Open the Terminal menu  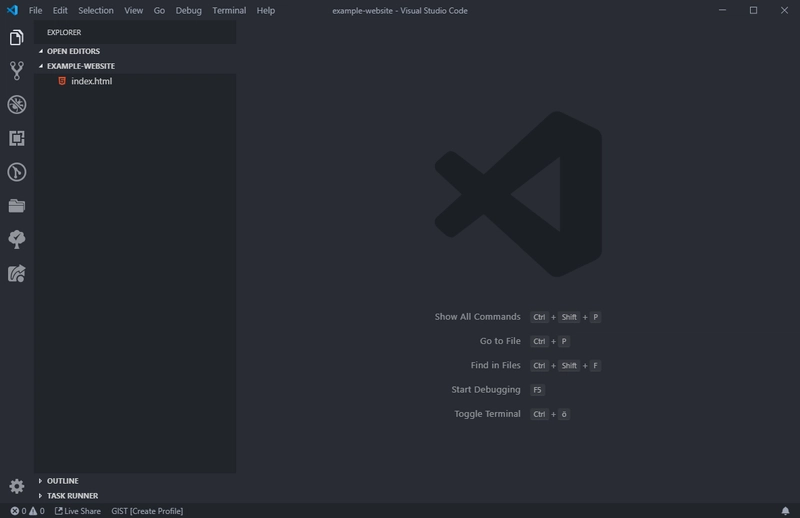tap(229, 10)
